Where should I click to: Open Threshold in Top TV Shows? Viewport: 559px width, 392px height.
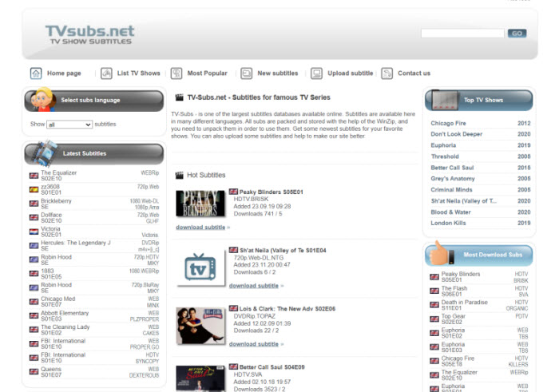(445, 156)
